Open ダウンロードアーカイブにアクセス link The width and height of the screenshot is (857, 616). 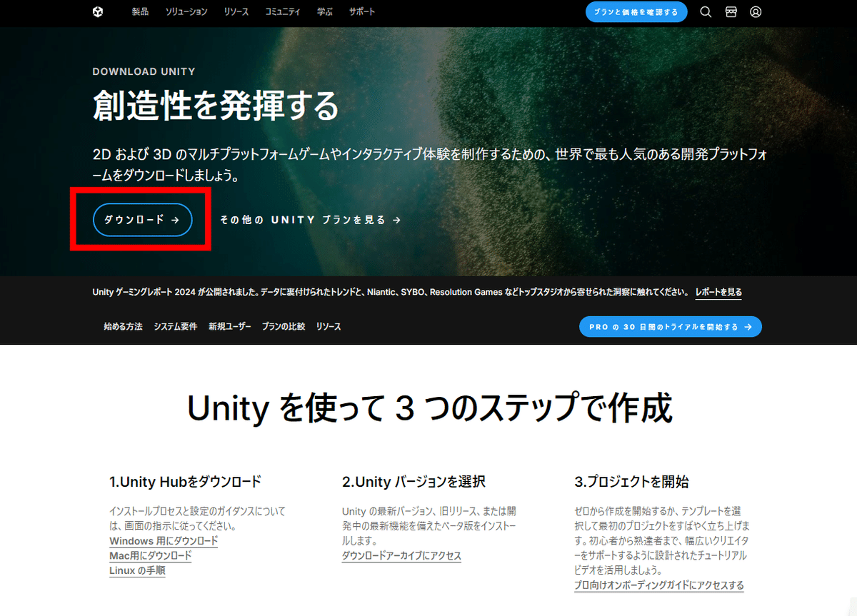[x=401, y=556]
